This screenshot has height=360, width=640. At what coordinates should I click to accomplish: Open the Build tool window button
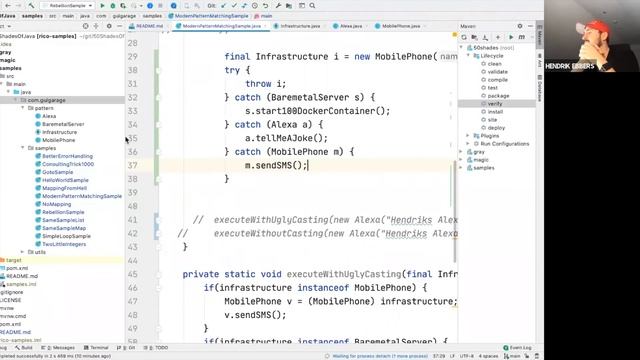[x=24, y=347]
